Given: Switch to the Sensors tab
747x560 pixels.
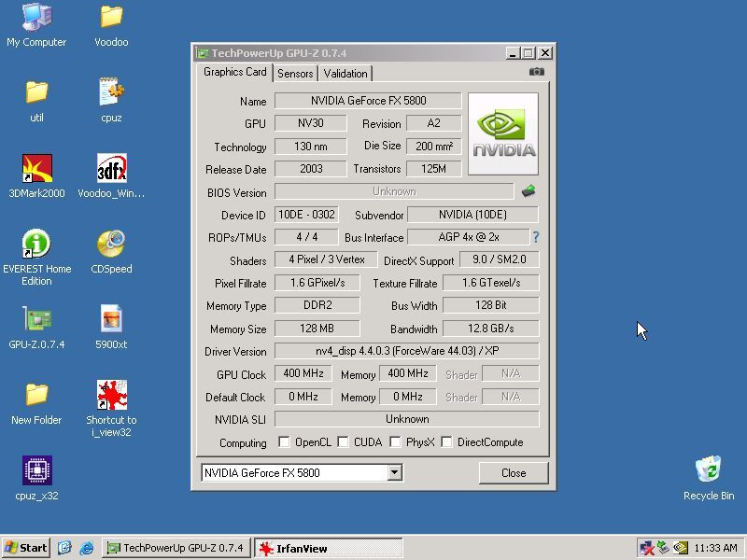Looking at the screenshot, I should [x=295, y=74].
